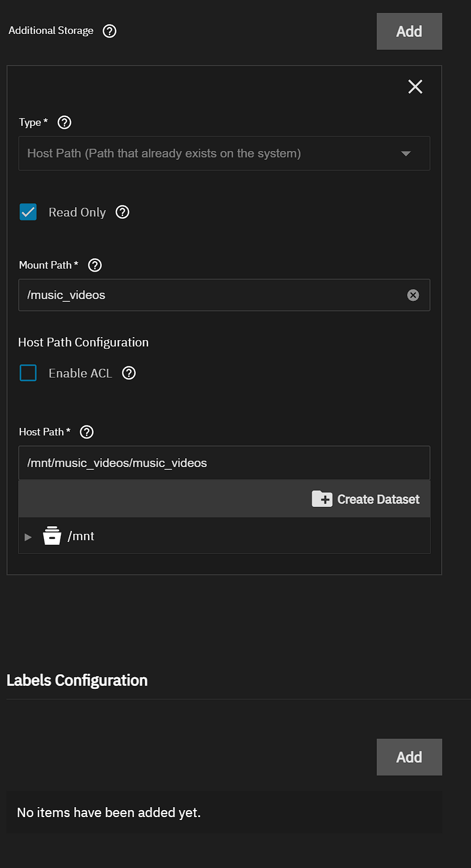The image size is (471, 868).
Task: Click the /mnt dataset drive icon
Action: click(52, 536)
